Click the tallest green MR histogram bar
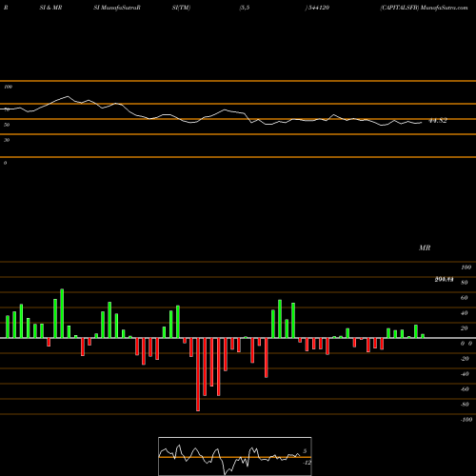 pos(62,313)
